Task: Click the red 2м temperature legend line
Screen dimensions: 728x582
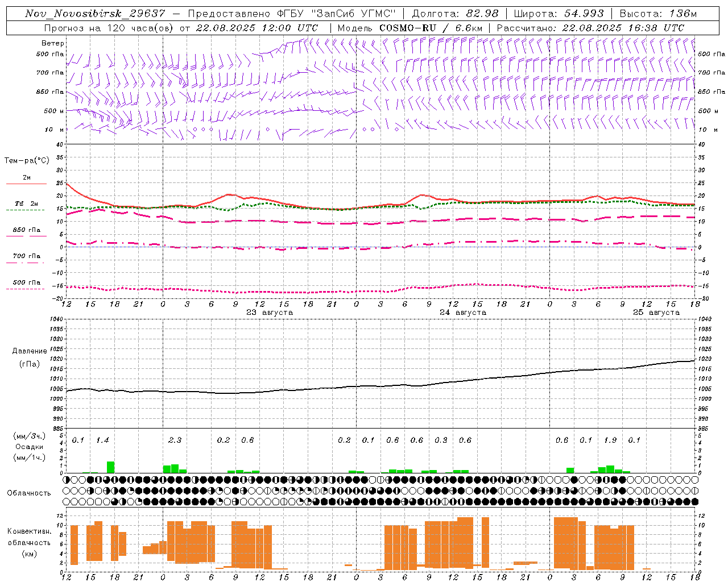Action: click(x=26, y=184)
